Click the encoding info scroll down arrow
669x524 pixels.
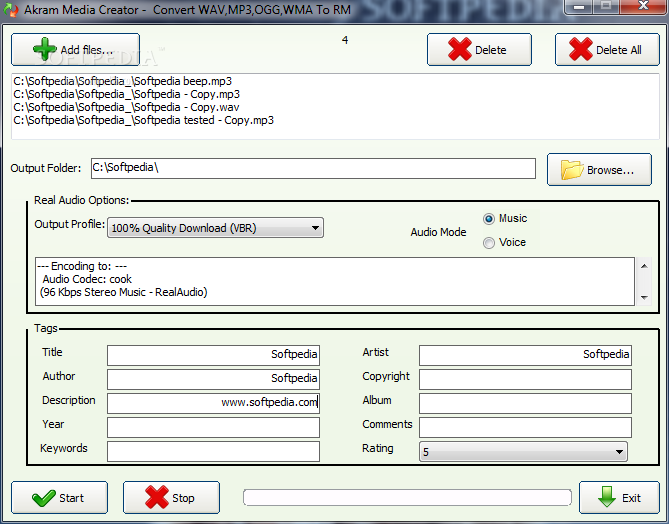point(644,297)
